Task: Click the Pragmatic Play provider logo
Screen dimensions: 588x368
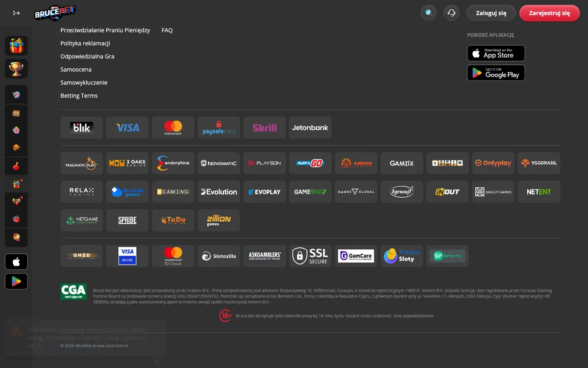Action: pyautogui.click(x=82, y=163)
